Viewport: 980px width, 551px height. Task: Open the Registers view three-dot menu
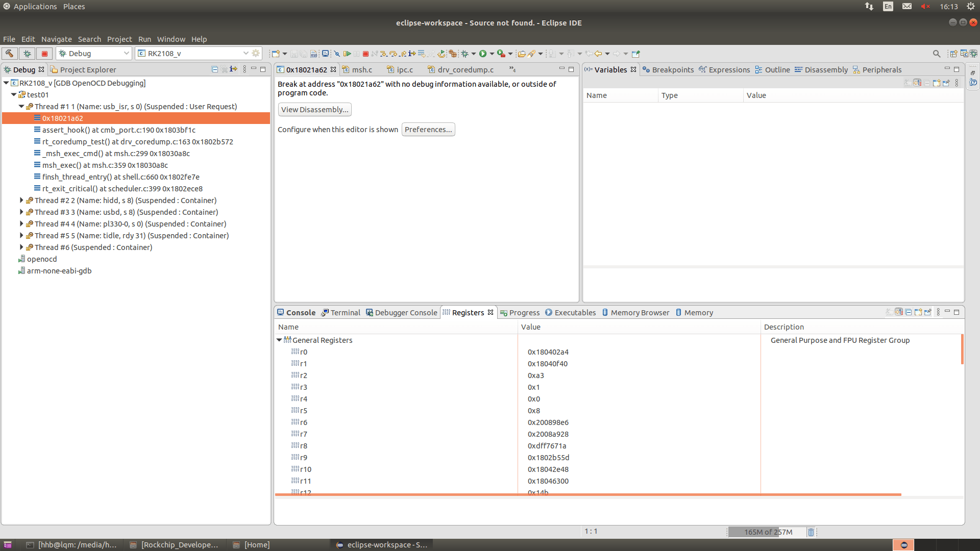tap(938, 312)
